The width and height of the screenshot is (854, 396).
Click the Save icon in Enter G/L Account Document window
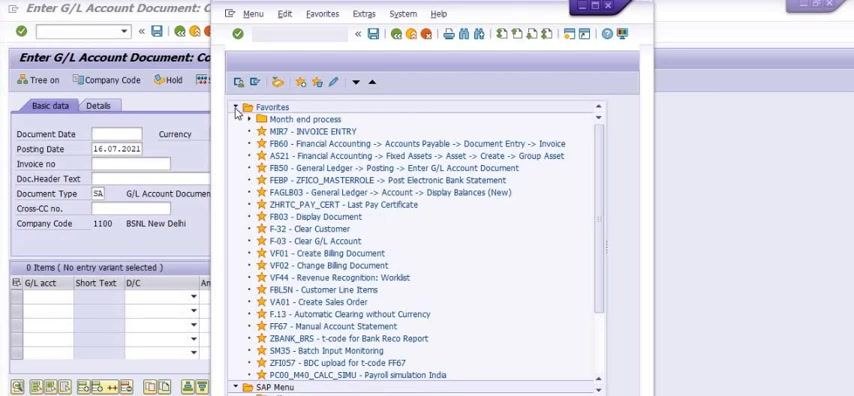(157, 32)
